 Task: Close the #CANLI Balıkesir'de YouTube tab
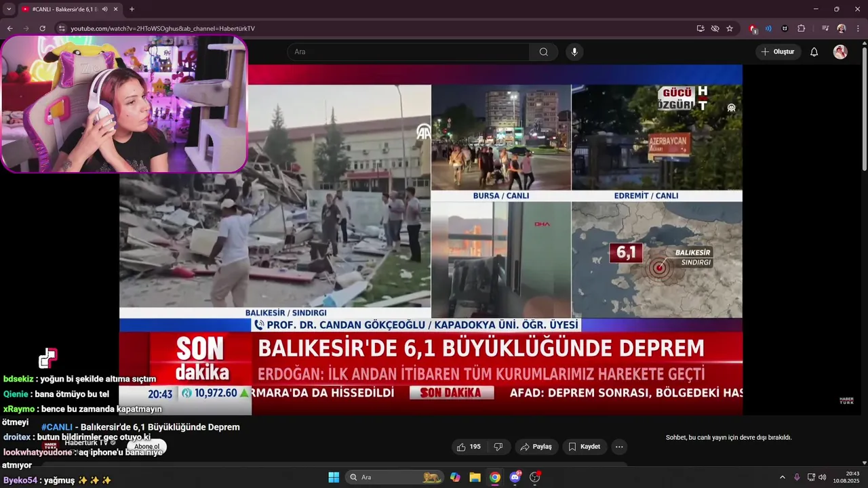coord(115,9)
